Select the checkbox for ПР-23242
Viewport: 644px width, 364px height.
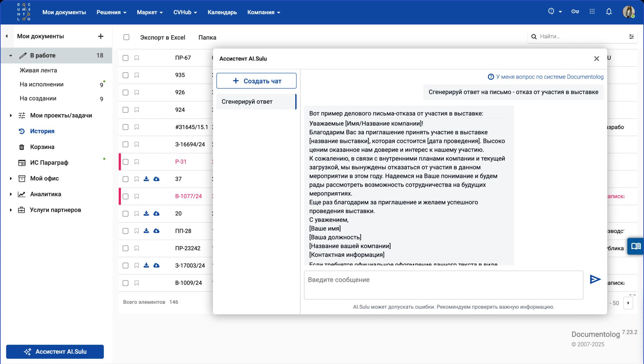125,248
